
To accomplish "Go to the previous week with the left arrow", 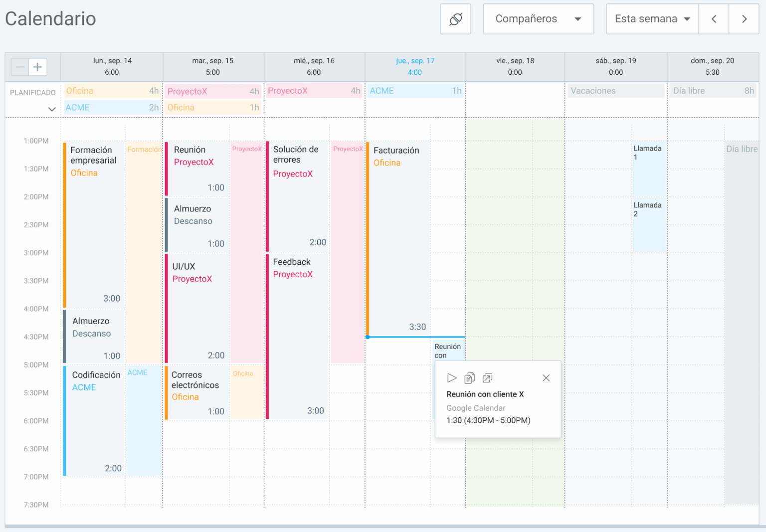I will 713,18.
